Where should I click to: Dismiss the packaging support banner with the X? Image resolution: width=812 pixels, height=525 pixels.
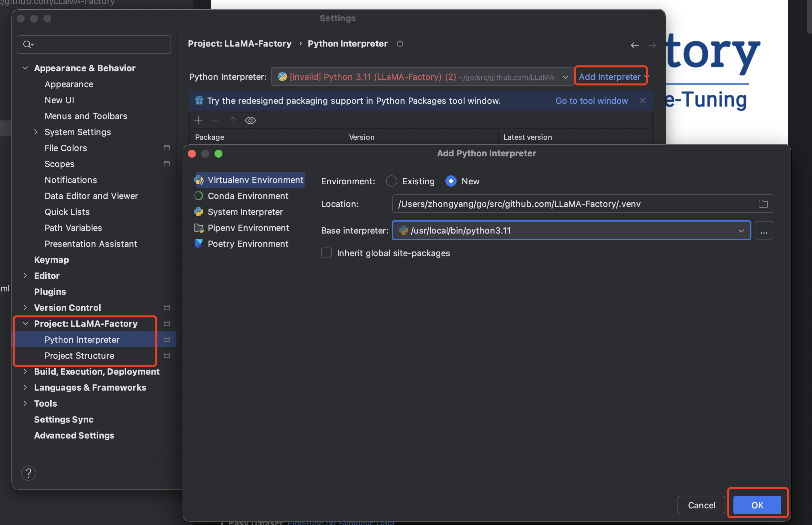[x=643, y=100]
